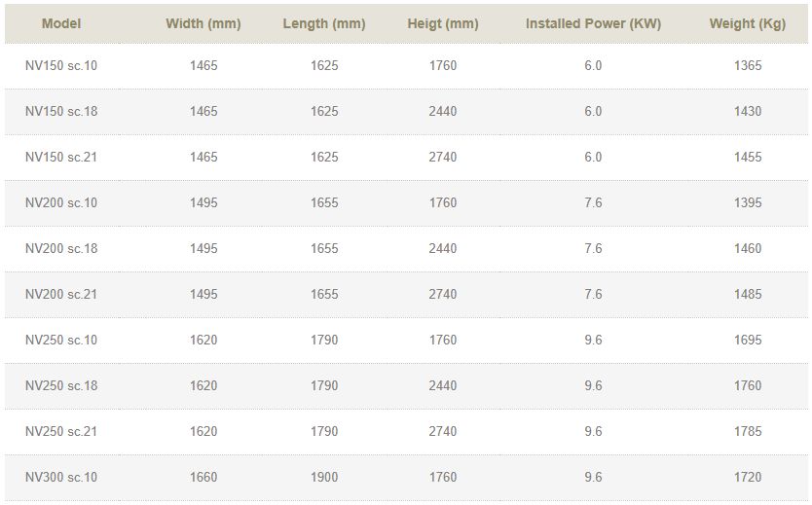Click the Heigt (mm) column header
This screenshot has width=812, height=505.
pyautogui.click(x=442, y=23)
